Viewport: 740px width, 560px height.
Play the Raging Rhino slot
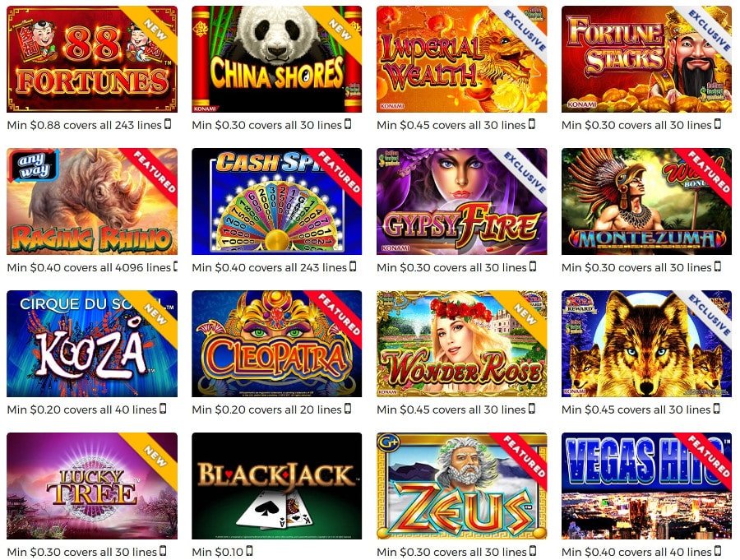pos(92,201)
